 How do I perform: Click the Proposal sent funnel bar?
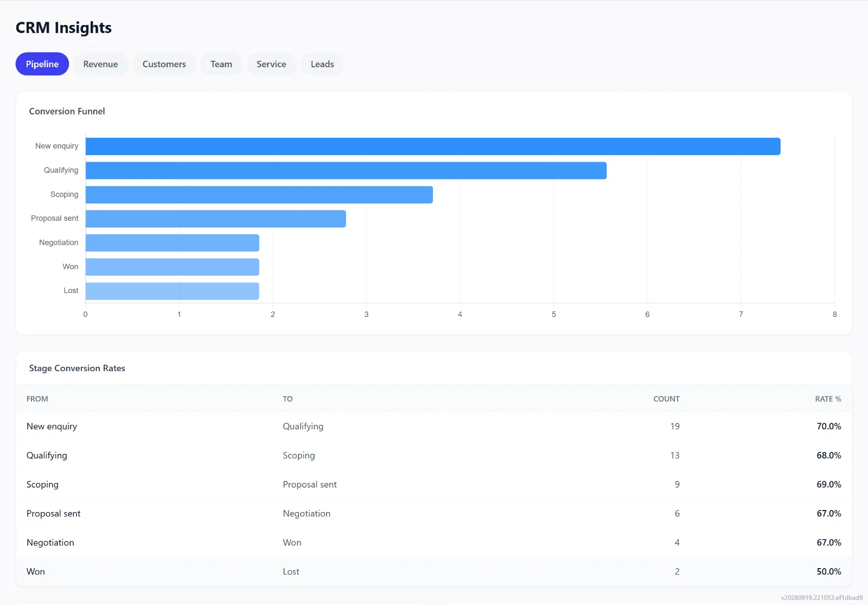pos(216,219)
